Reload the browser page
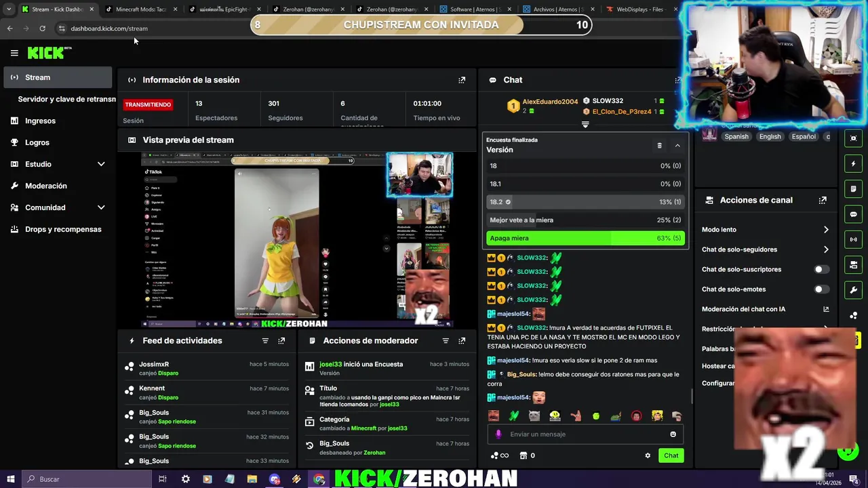Viewport: 868px width, 488px height. tap(42, 28)
